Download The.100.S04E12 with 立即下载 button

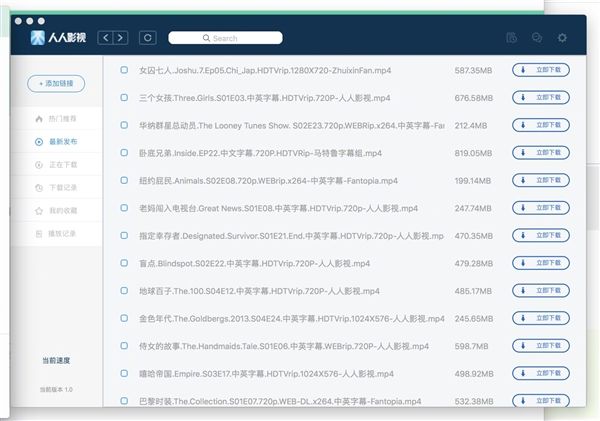click(541, 290)
